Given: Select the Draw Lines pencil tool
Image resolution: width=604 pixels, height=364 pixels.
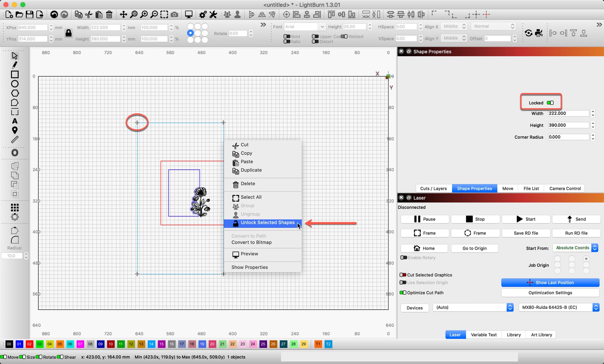Looking at the screenshot, I should [14, 65].
